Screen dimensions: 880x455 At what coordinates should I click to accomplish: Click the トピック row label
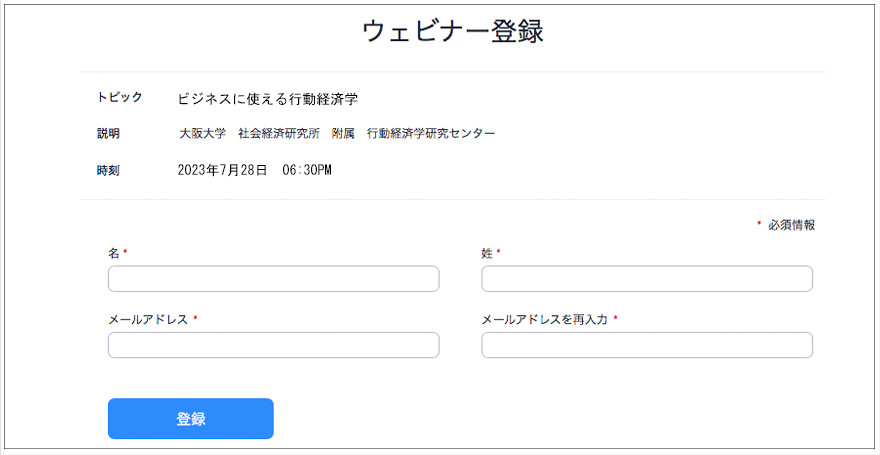(x=119, y=98)
